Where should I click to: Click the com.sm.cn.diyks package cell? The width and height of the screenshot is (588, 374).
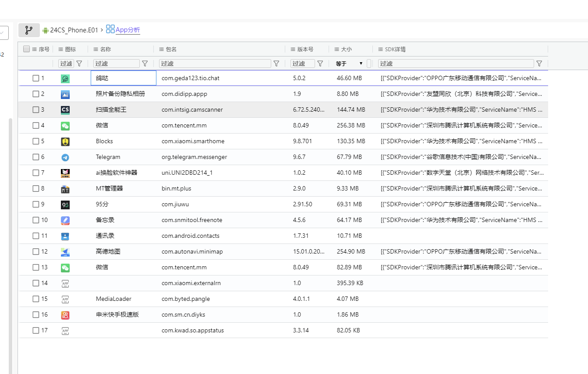[x=222, y=314]
